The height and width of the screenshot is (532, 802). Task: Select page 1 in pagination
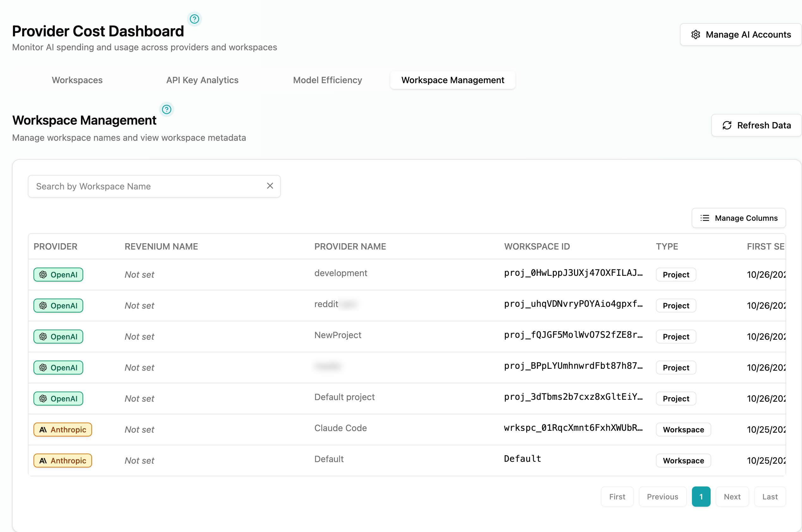pyautogui.click(x=701, y=496)
